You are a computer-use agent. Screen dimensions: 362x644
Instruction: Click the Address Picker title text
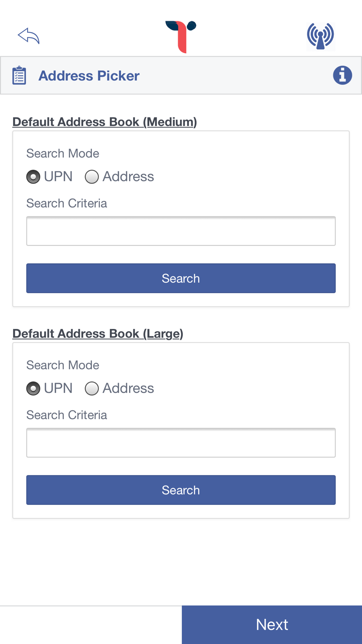pyautogui.click(x=89, y=76)
